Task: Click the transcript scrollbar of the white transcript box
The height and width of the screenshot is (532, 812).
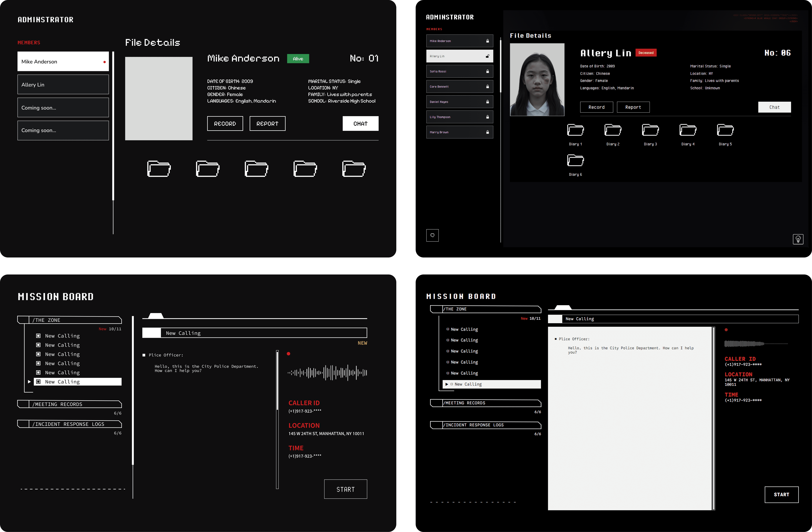Action: [713, 418]
